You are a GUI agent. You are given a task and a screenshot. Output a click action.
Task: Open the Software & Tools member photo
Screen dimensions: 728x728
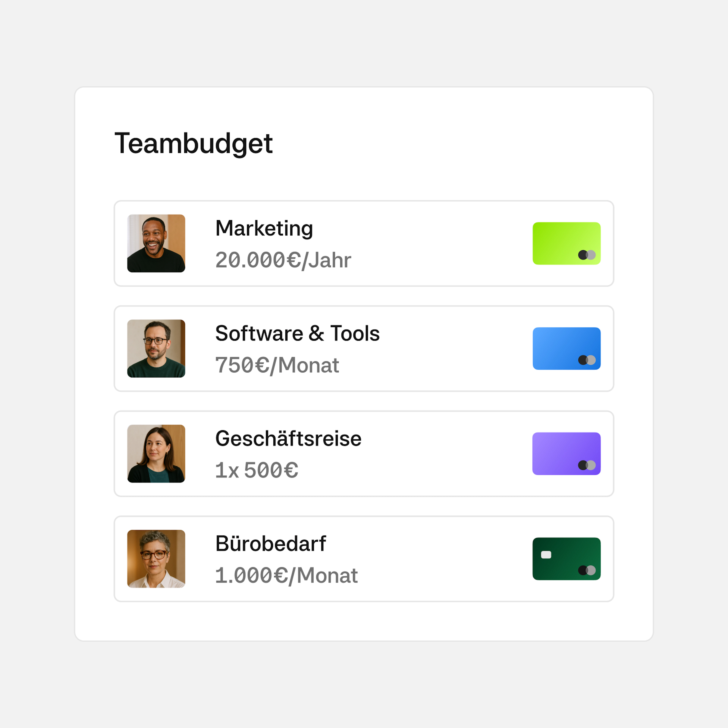pyautogui.click(x=156, y=349)
